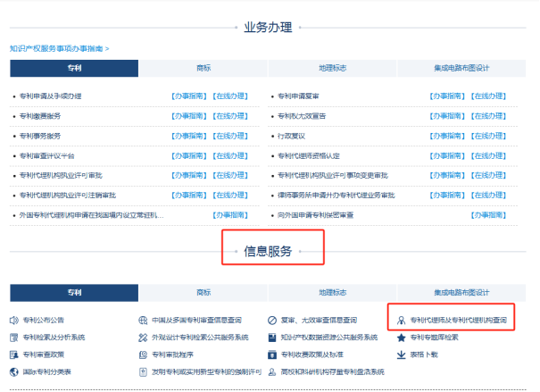Viewport: 540px width, 392px height.
Task: Click the 国际专利分类表 globe icon
Action: click(14, 371)
